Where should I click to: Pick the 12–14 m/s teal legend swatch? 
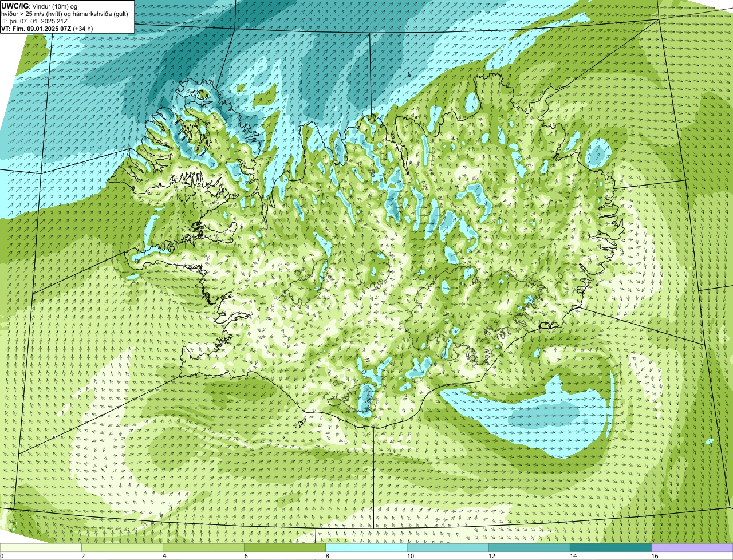point(529,547)
